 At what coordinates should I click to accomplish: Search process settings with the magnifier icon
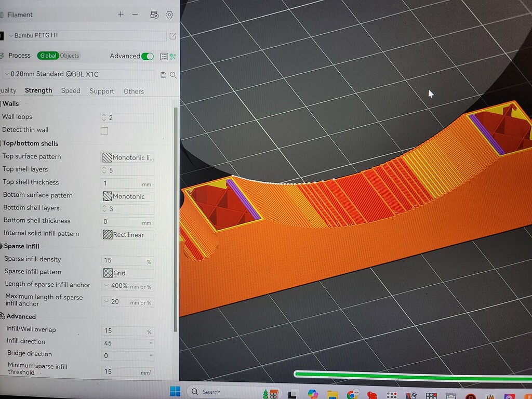[x=173, y=75]
